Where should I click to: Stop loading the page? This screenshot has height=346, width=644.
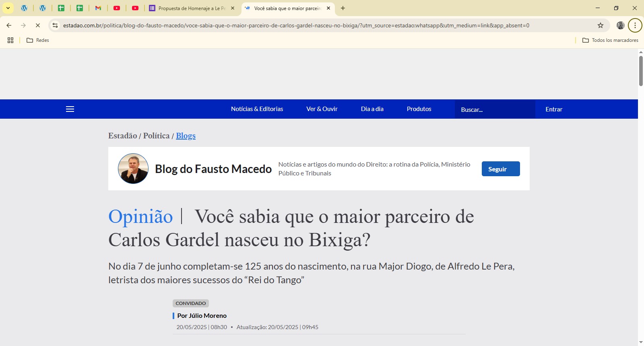pos(37,25)
